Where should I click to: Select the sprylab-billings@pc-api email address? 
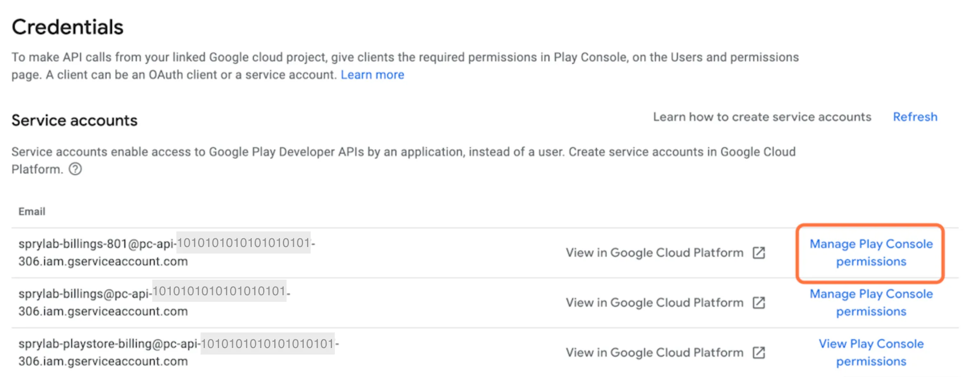pos(154,302)
